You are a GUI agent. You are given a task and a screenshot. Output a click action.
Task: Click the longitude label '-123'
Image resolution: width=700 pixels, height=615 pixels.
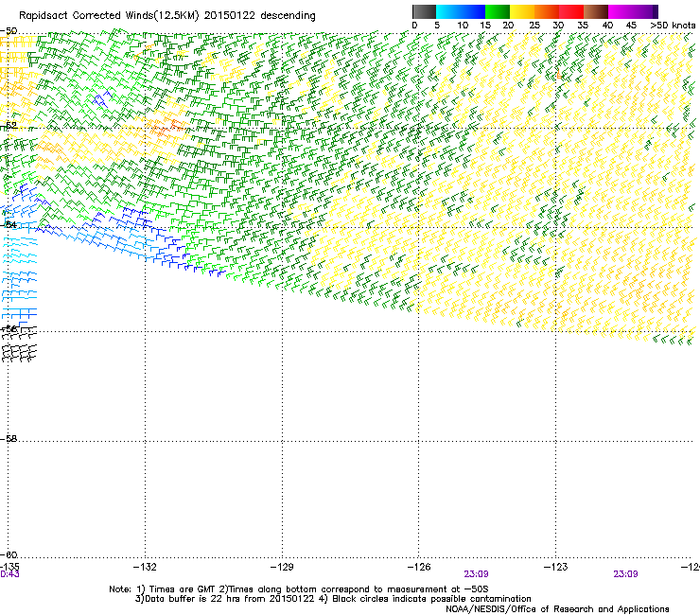tap(556, 567)
